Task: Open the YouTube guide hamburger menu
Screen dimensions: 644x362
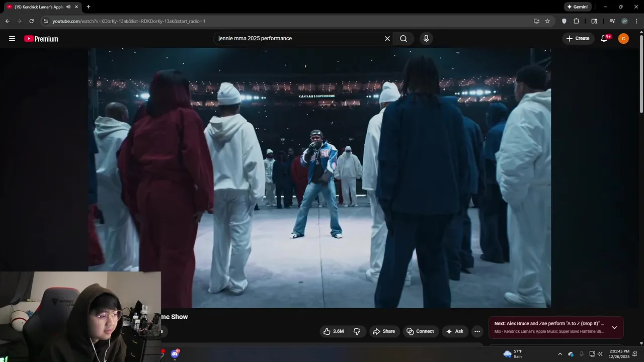Action: tap(12, 39)
